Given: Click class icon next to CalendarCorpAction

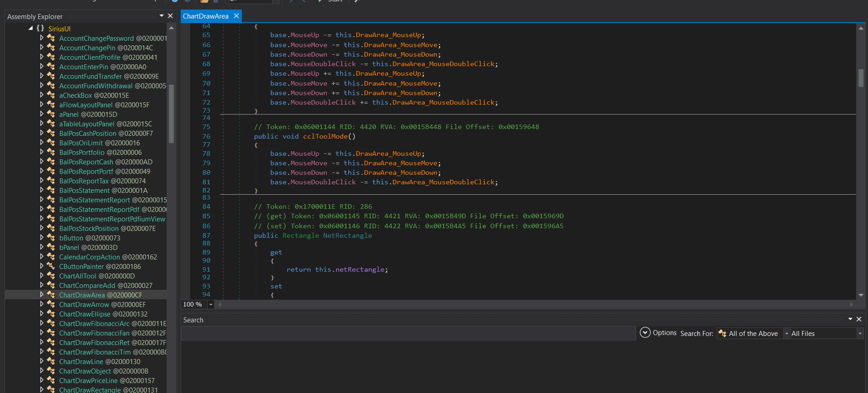Looking at the screenshot, I should [x=51, y=257].
